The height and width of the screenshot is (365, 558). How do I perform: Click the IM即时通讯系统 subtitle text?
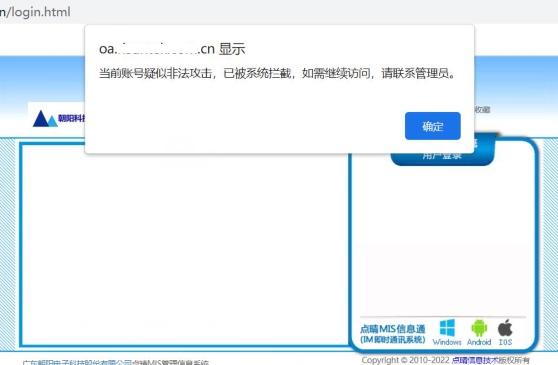pos(393,339)
